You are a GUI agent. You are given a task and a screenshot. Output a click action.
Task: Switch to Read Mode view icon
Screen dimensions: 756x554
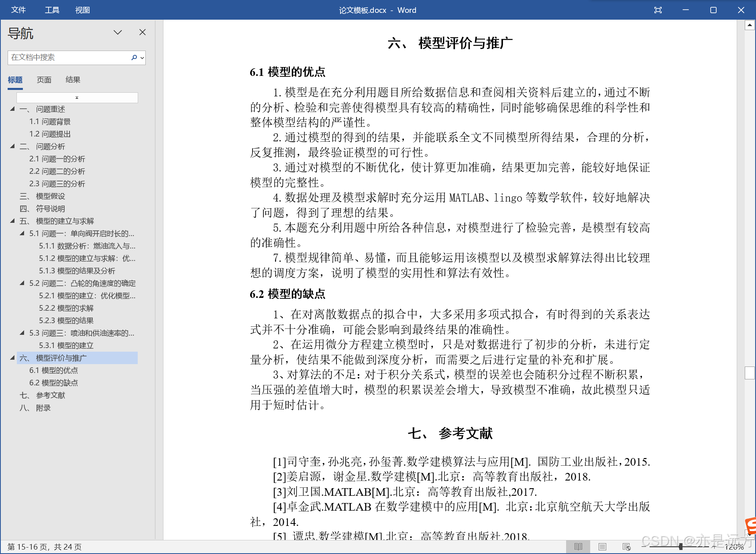(578, 547)
